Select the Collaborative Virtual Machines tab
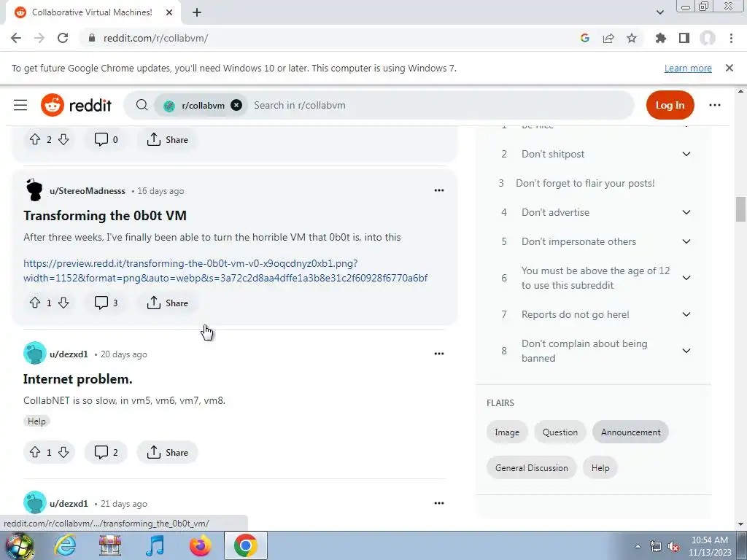The height and width of the screenshot is (560, 747). click(93, 13)
